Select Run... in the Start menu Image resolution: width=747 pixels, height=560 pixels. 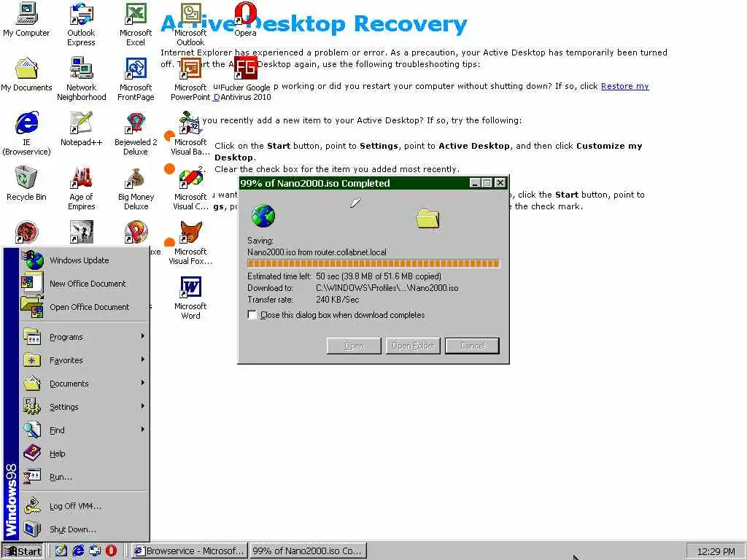coord(84,477)
